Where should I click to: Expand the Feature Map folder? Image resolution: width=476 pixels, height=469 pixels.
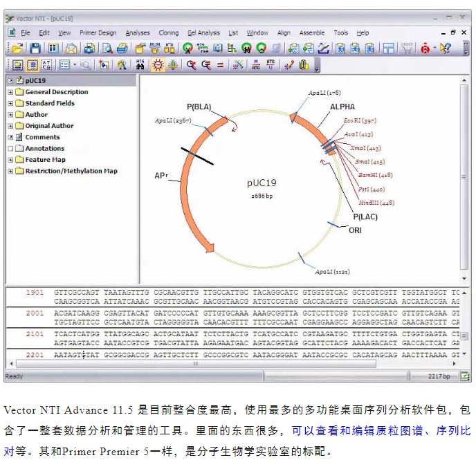pyautogui.click(x=10, y=160)
